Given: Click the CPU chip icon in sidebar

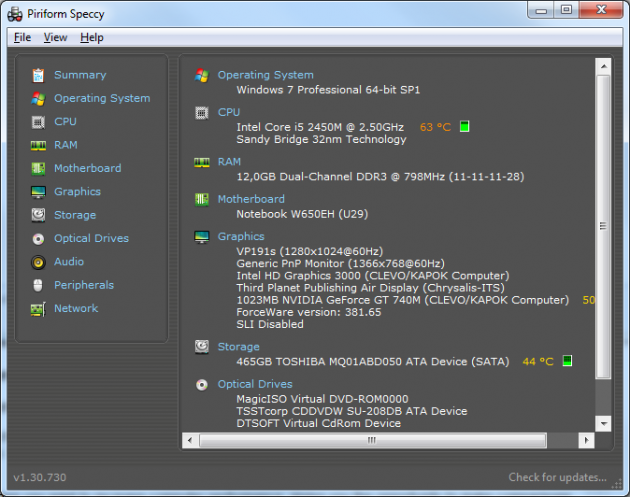Looking at the screenshot, I should click(x=38, y=122).
